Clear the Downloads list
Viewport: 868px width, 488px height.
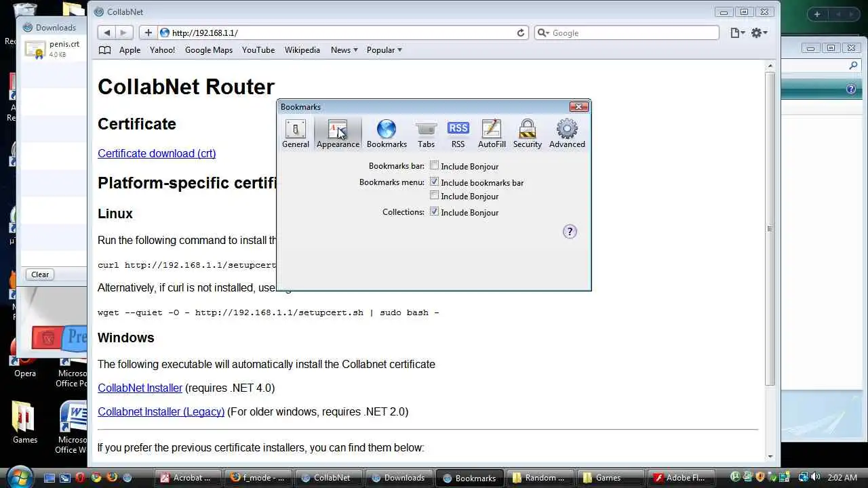click(40, 274)
